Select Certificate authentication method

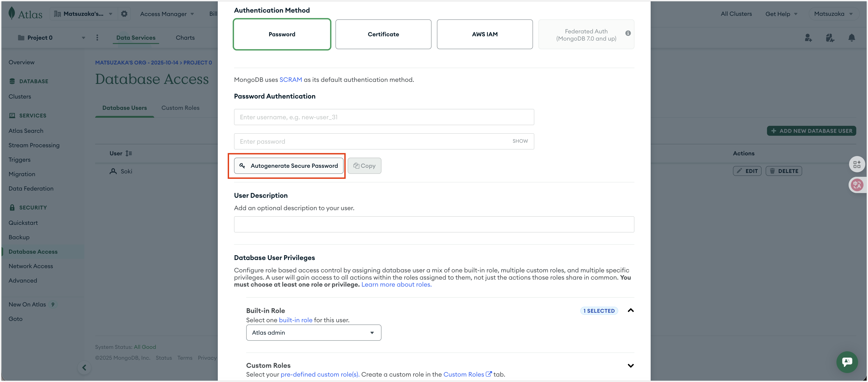point(383,35)
